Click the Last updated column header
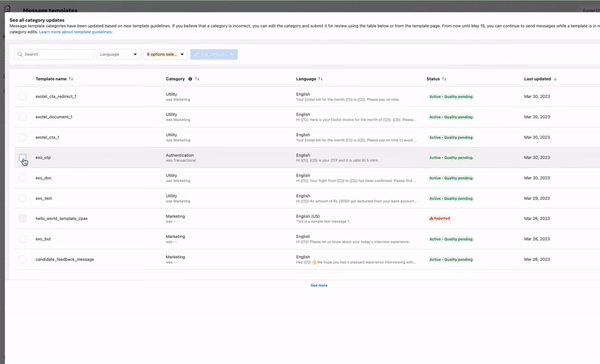600x364 pixels. pos(537,79)
